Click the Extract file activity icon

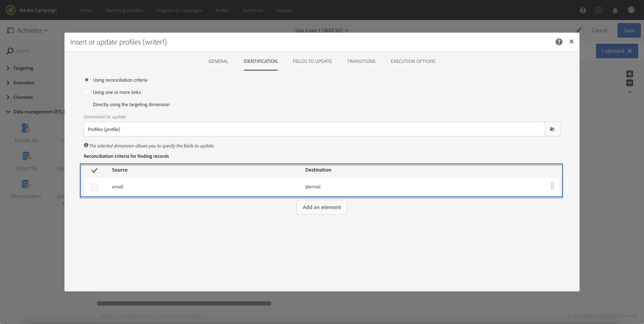coord(26,156)
